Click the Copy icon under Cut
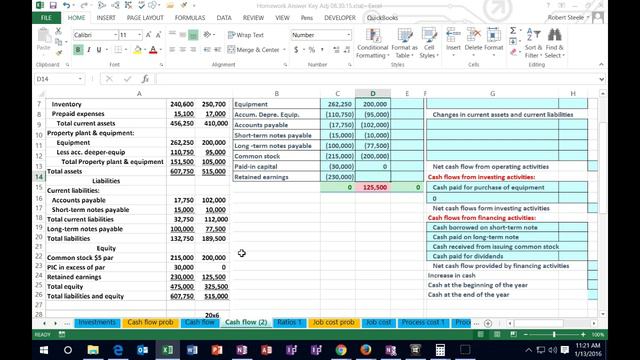The height and width of the screenshot is (360, 640). (58, 42)
